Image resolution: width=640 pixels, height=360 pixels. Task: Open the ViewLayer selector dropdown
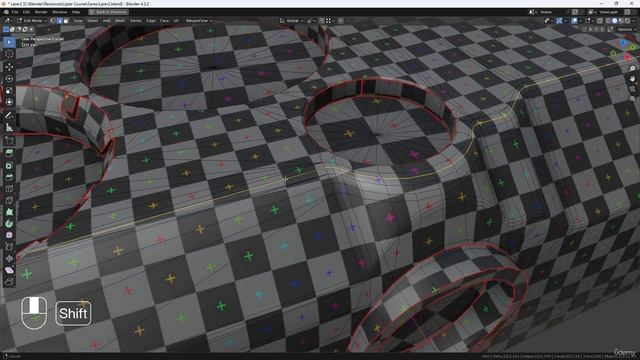(593, 12)
